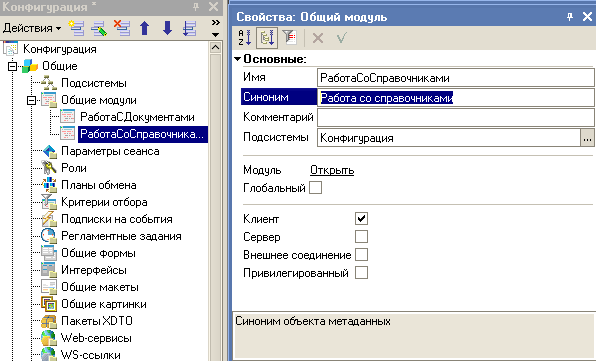Click the Пакеты XDTO icon
596x361 pixels.
point(49,321)
